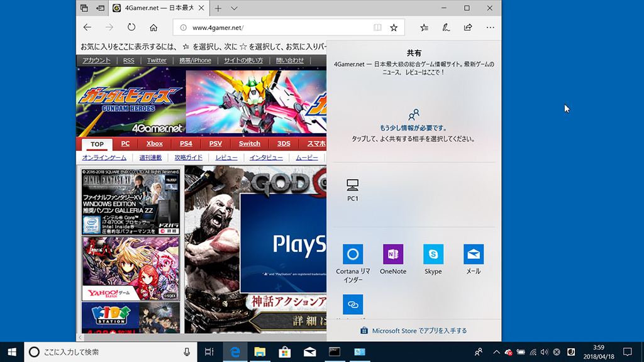This screenshot has width=644, height=362.
Task: Click the Add notes pen icon
Action: point(446,28)
